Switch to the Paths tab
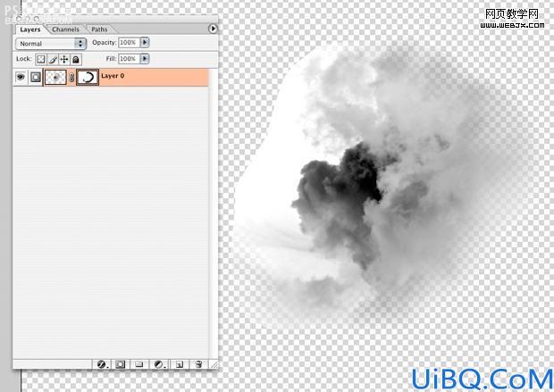Image resolution: width=554 pixels, height=392 pixels. pos(99,29)
